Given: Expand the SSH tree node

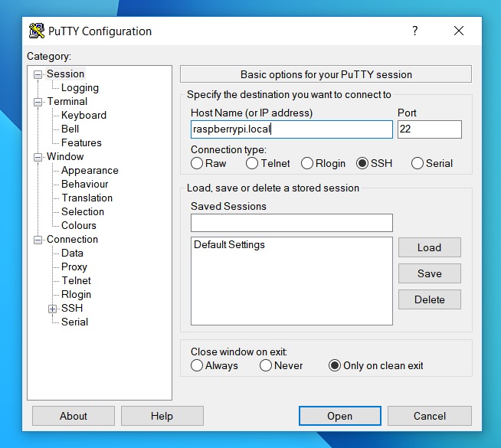Looking at the screenshot, I should click(52, 309).
